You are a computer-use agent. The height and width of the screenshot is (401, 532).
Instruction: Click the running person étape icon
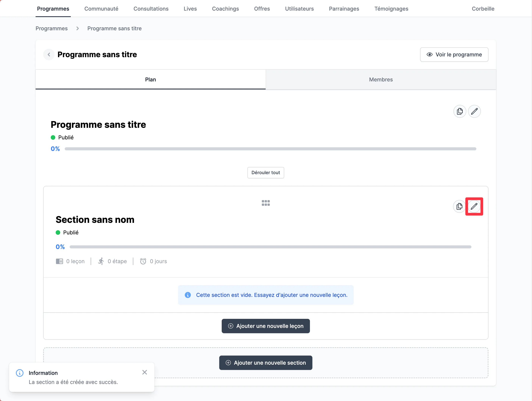[101, 261]
